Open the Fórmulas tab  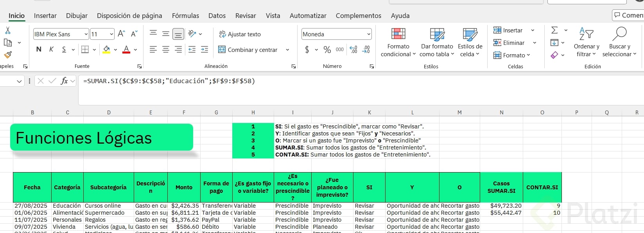point(185,16)
